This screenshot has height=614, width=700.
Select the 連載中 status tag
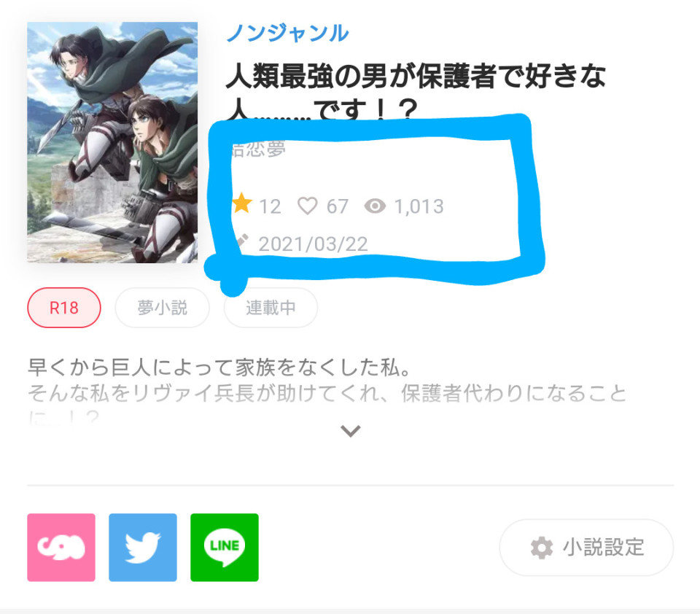(x=271, y=308)
